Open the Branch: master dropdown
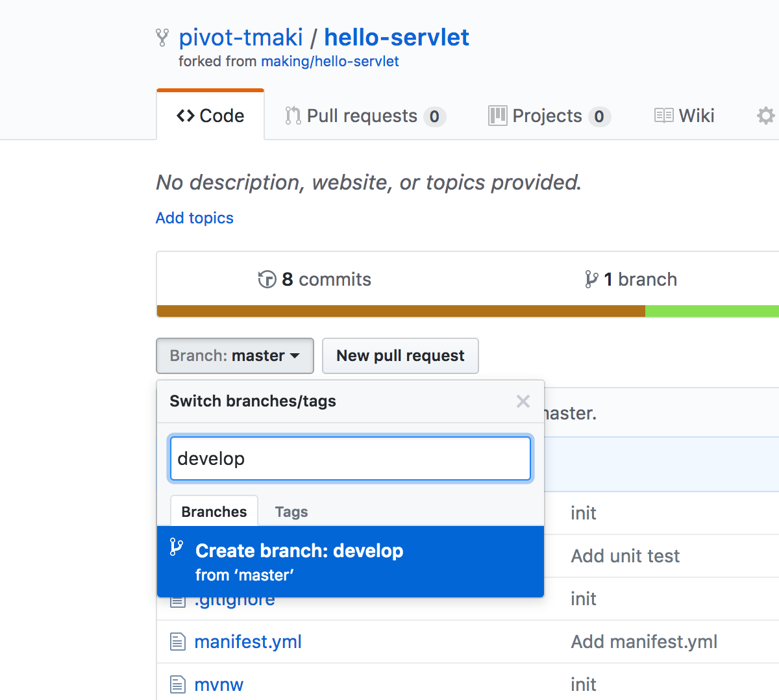The height and width of the screenshot is (700, 779). click(234, 356)
